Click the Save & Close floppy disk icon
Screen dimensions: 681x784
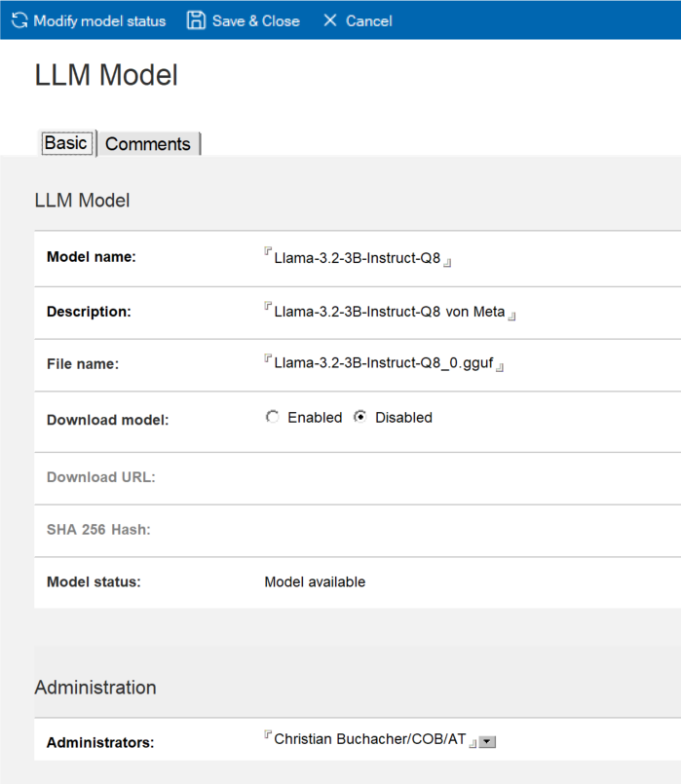click(196, 20)
